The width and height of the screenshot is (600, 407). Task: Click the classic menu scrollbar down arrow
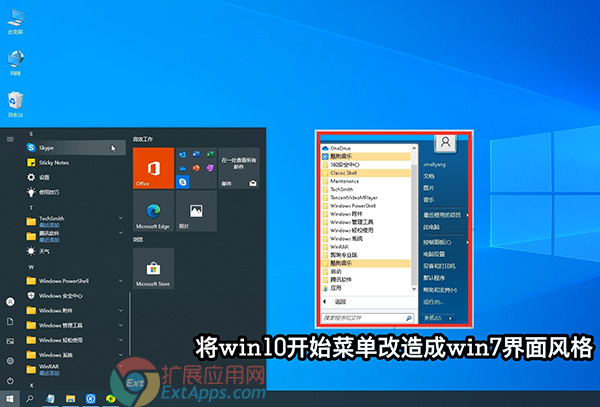pos(414,289)
